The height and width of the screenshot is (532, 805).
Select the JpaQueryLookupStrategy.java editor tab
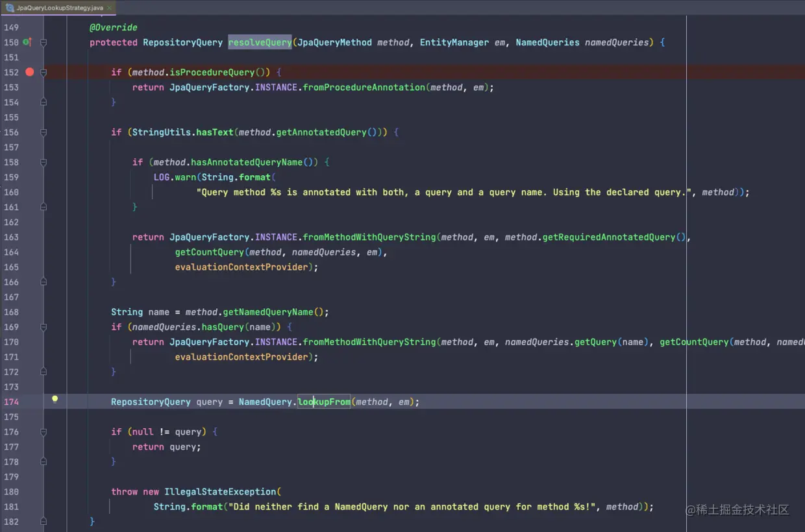pos(58,8)
